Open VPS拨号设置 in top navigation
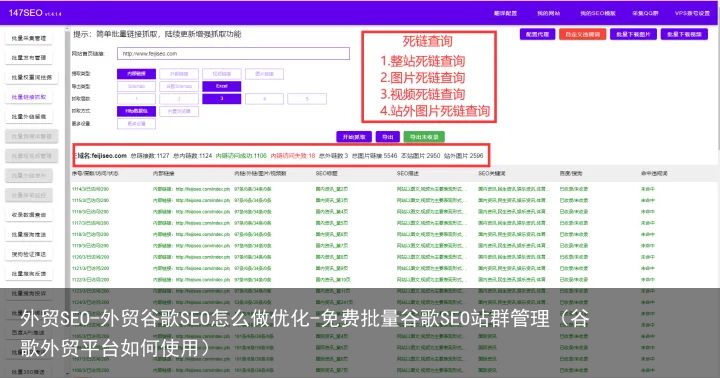The width and height of the screenshot is (720, 378). click(x=692, y=13)
